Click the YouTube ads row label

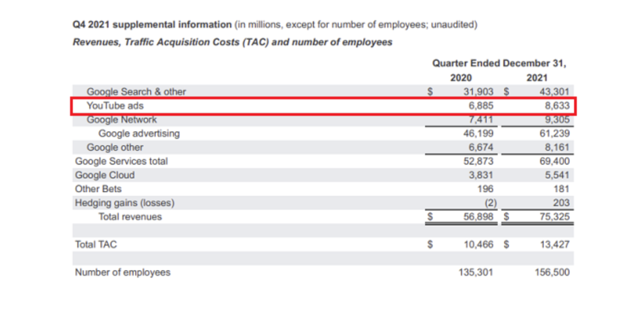115,106
